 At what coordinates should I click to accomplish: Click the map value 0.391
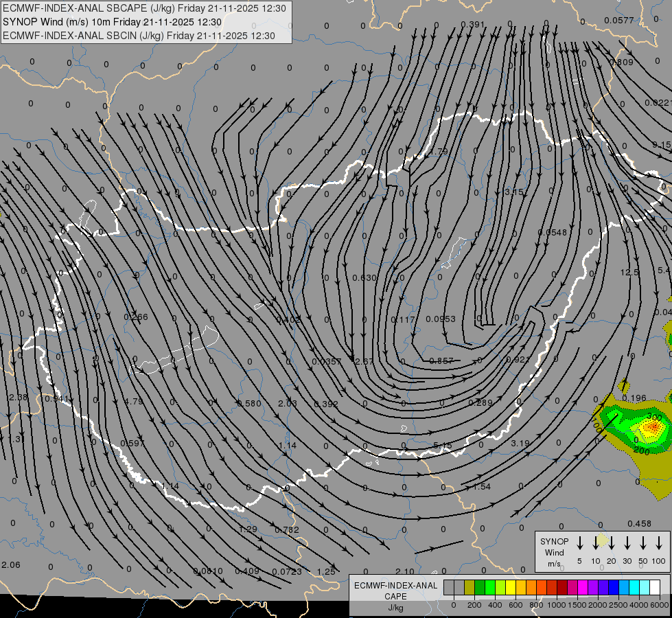(x=472, y=25)
